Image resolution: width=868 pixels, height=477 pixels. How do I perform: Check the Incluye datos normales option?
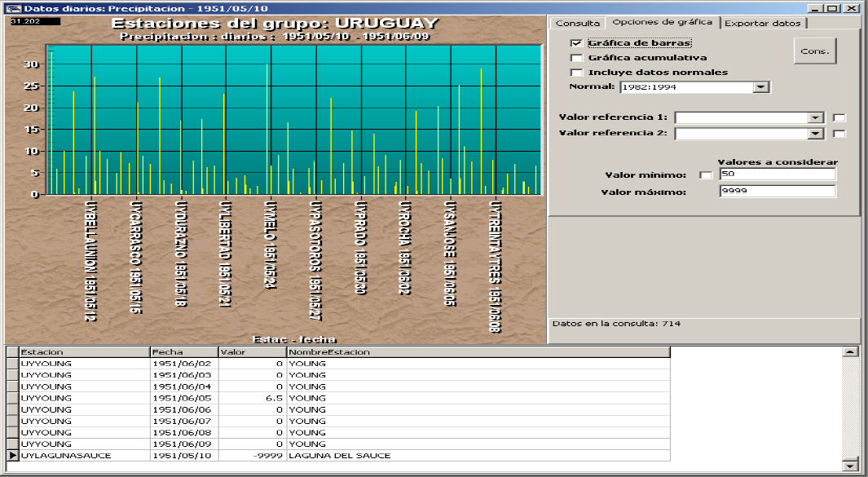point(577,73)
